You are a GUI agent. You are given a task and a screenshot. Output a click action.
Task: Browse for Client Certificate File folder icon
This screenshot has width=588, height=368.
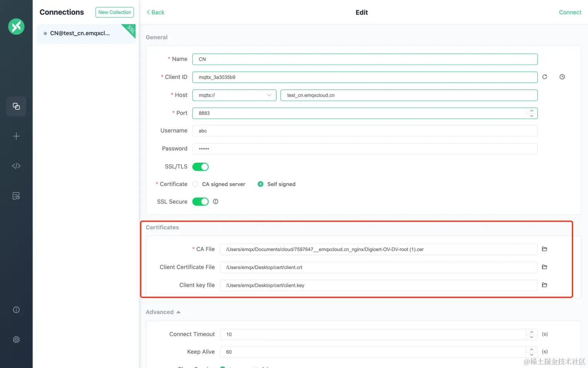(x=545, y=267)
